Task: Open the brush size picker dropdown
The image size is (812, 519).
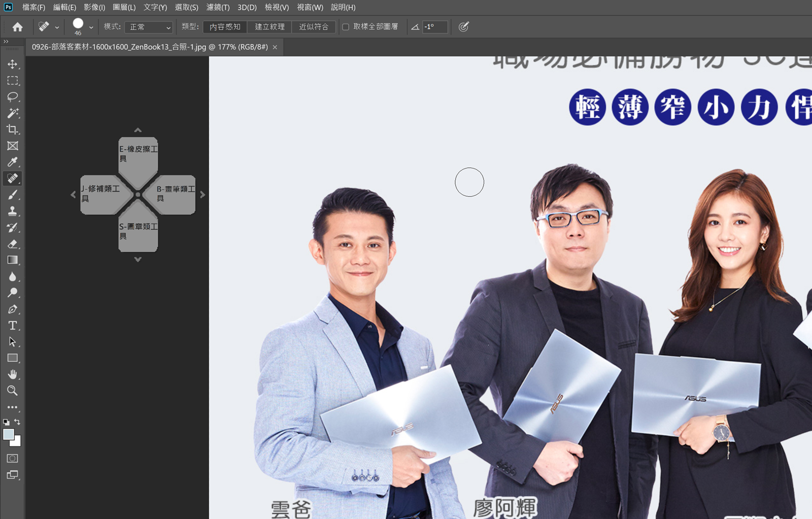Action: click(x=91, y=27)
